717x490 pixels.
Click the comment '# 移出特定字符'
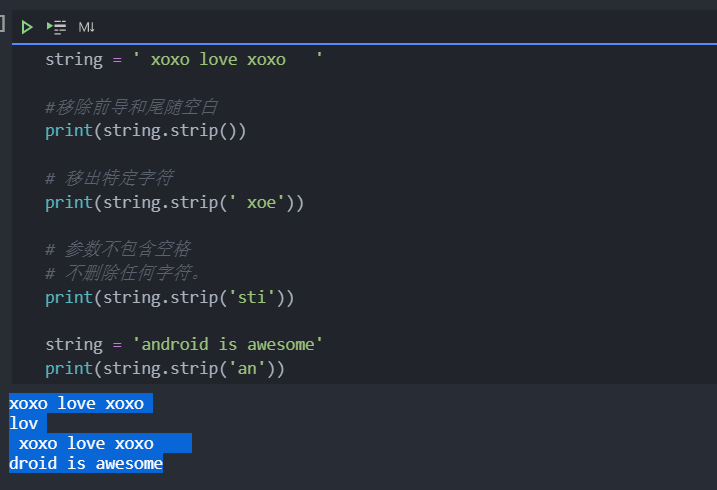coord(109,178)
